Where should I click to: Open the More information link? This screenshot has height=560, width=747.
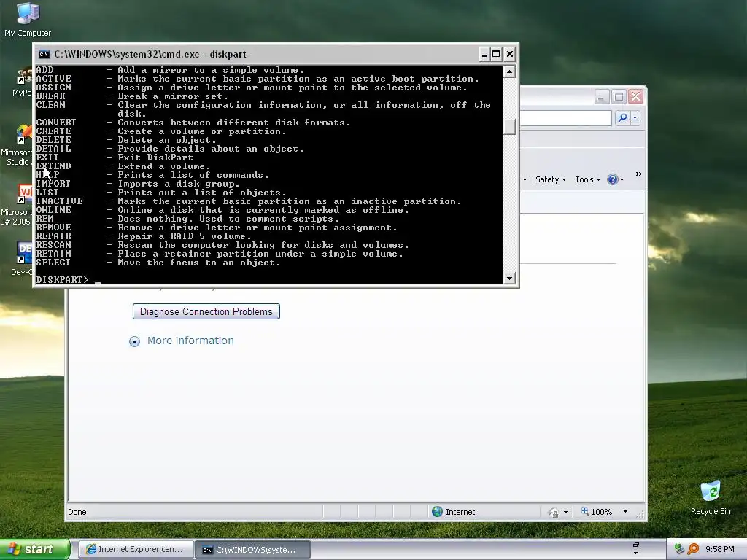(x=190, y=341)
